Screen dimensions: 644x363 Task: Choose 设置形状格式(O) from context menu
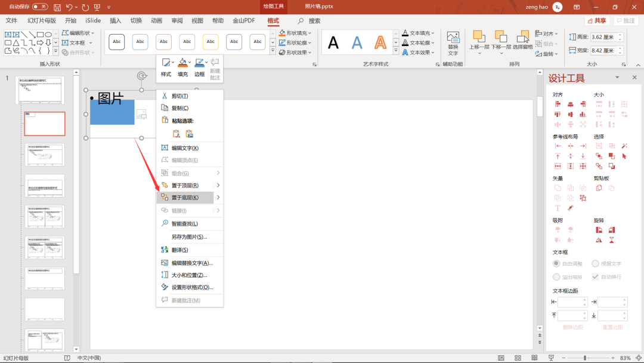click(x=190, y=287)
